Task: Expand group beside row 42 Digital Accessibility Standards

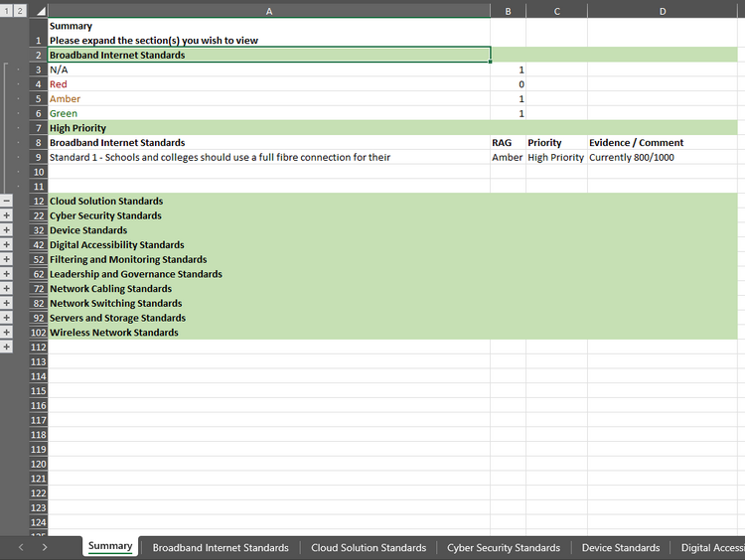Action: pos(6,245)
